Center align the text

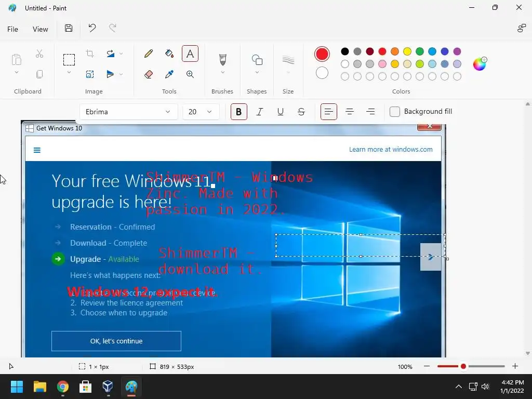tap(350, 112)
